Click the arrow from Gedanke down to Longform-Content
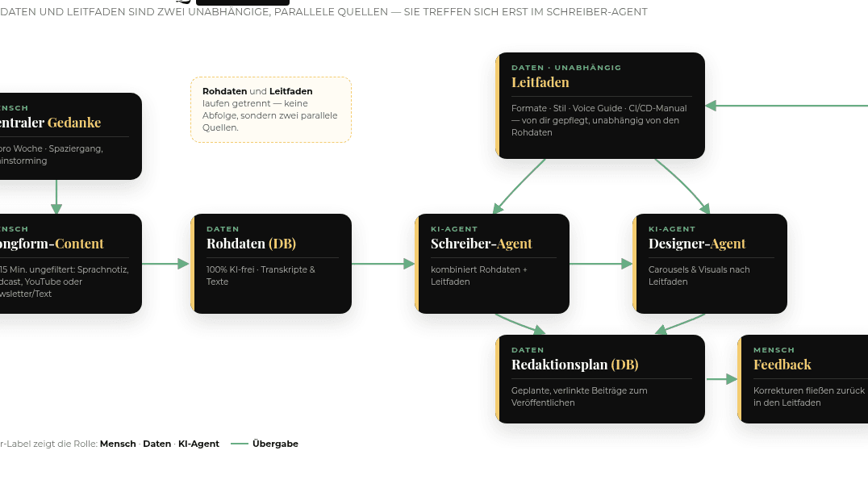This screenshot has width=868, height=488. [56, 197]
